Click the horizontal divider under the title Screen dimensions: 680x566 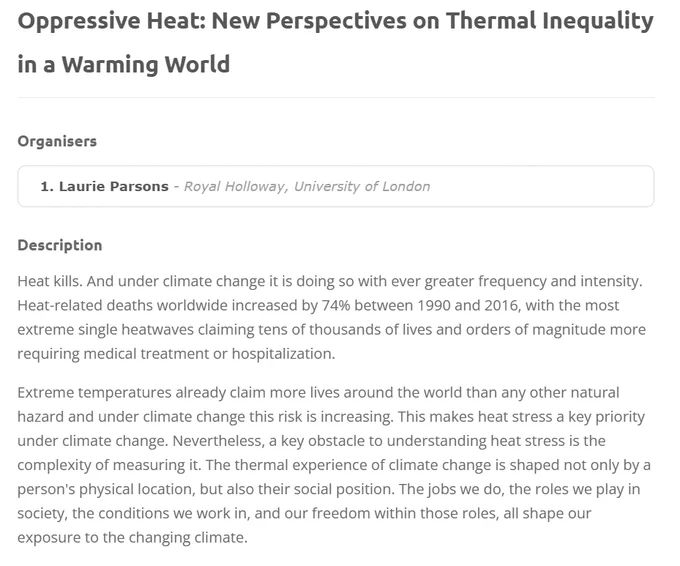coord(336,98)
